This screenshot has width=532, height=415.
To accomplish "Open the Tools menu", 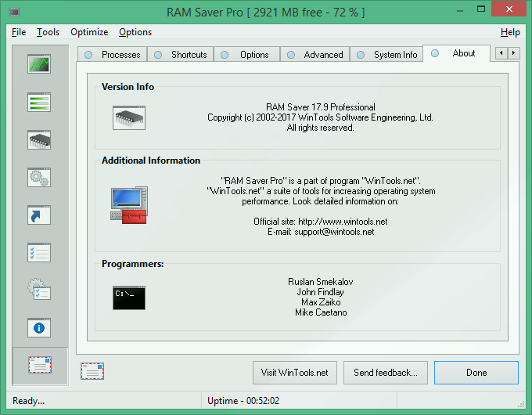I will 48,32.
